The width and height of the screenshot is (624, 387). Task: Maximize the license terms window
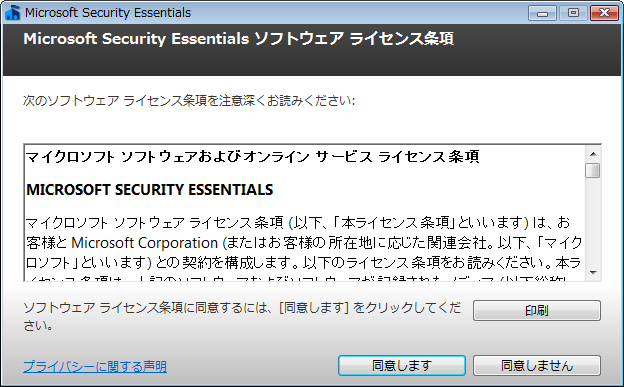point(573,13)
